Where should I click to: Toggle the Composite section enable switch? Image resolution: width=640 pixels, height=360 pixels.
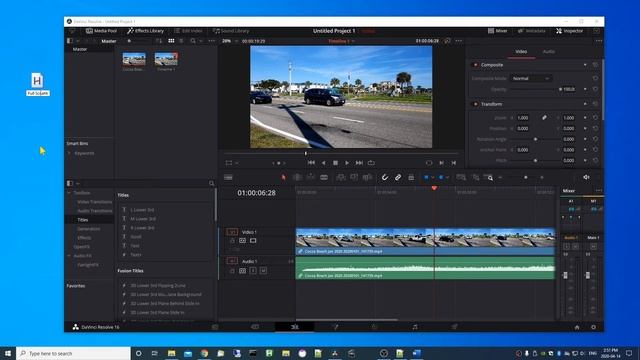click(x=475, y=65)
